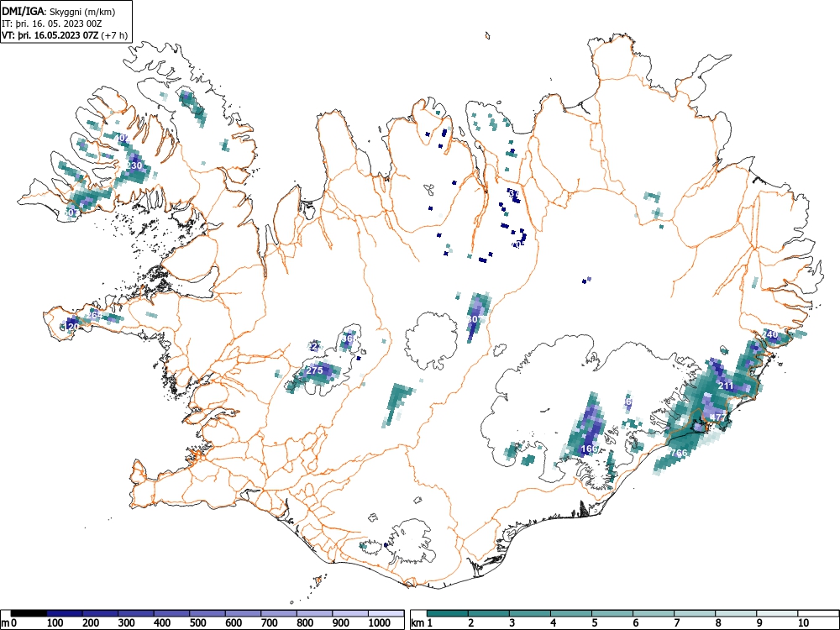Select the pale 8–9 km legend swatch

(x=736, y=613)
